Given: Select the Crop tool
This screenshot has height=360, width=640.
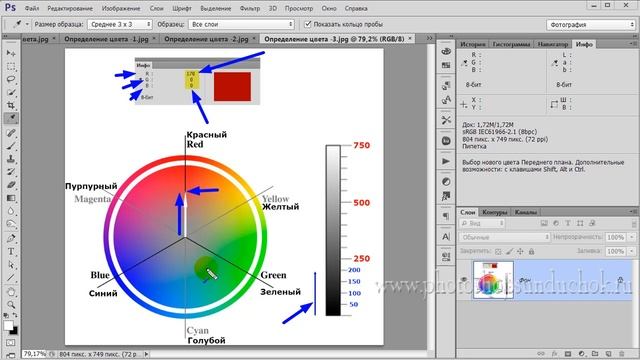Looking at the screenshot, I should [x=11, y=105].
